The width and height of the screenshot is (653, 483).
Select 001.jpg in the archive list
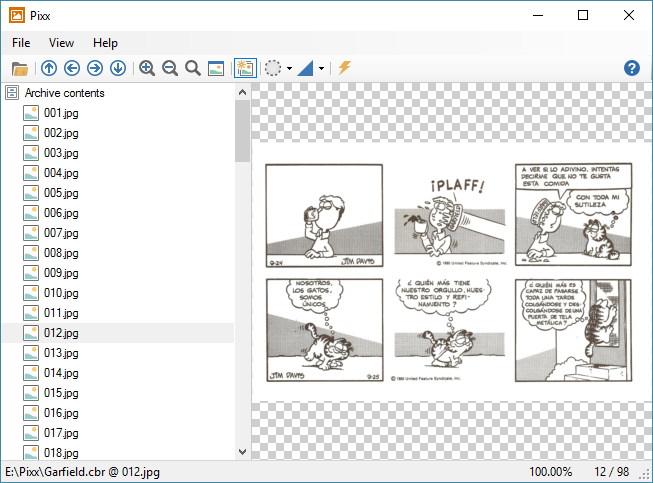[x=61, y=113]
